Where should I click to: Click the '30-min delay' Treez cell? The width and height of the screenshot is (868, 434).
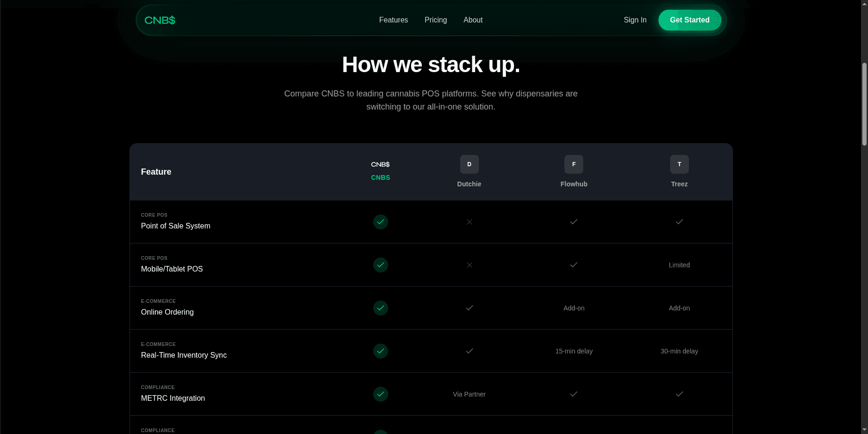(679, 351)
